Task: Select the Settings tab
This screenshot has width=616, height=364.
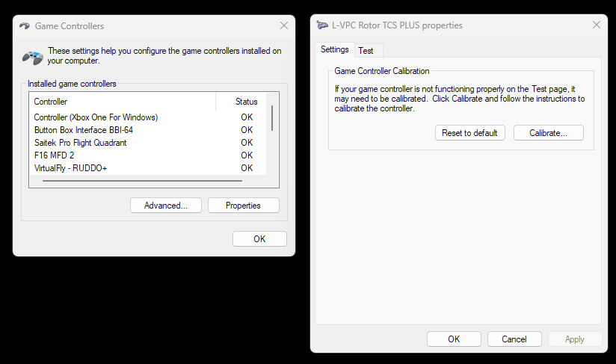Action: [x=334, y=49]
